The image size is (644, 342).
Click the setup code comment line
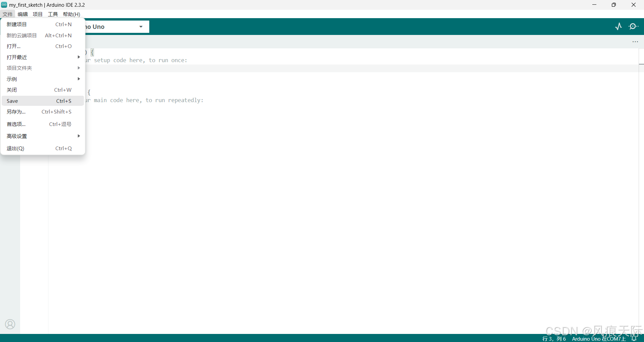pos(137,60)
